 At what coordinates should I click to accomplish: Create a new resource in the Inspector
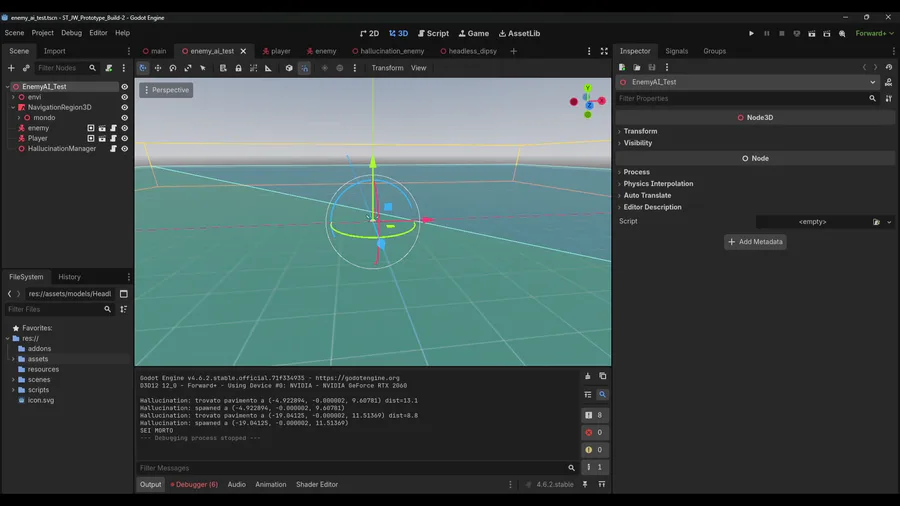[622, 67]
